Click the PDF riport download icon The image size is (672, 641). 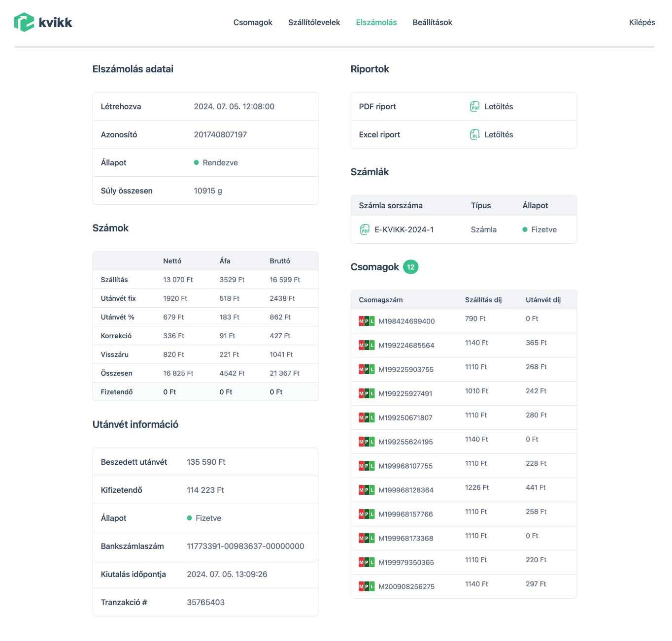[x=474, y=106]
